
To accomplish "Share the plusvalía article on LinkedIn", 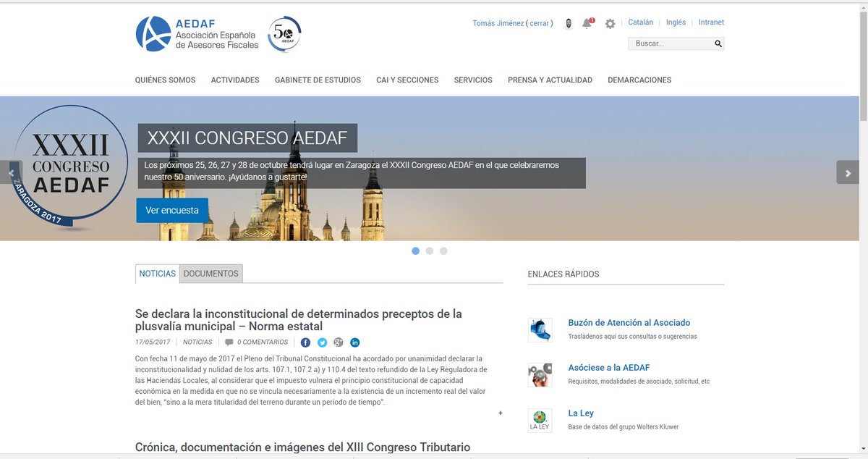I will pyautogui.click(x=354, y=342).
